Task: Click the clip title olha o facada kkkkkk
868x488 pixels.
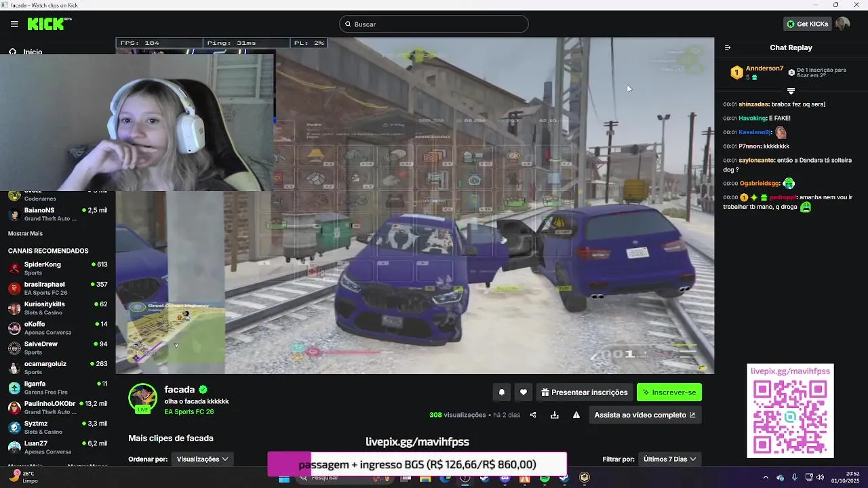Action: tap(197, 401)
